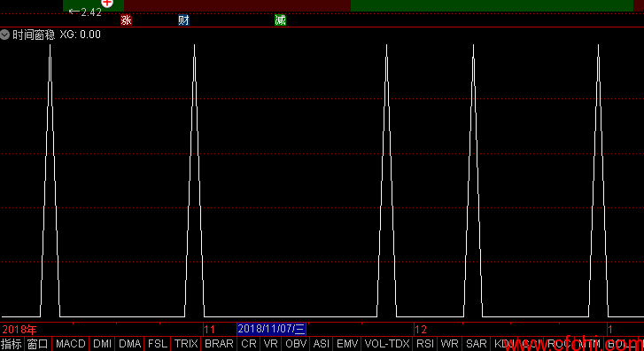Choose the VOL-TDX indicator tab

[387, 344]
